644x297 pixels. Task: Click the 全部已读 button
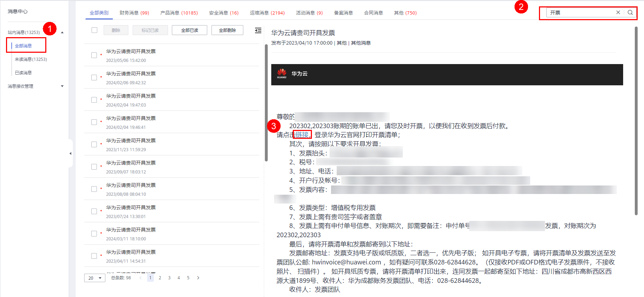click(x=190, y=30)
